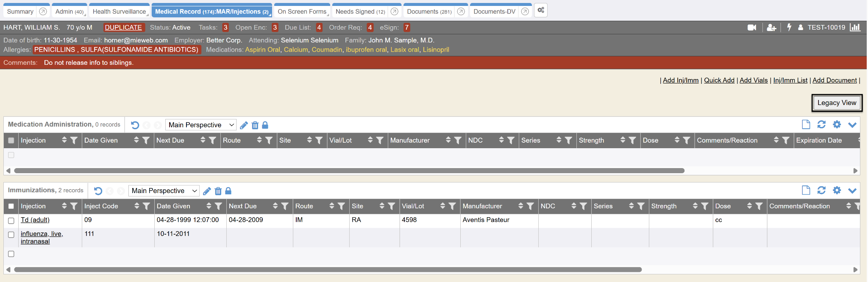Open Main Perspective dropdown in Medication Administration

pyautogui.click(x=200, y=125)
